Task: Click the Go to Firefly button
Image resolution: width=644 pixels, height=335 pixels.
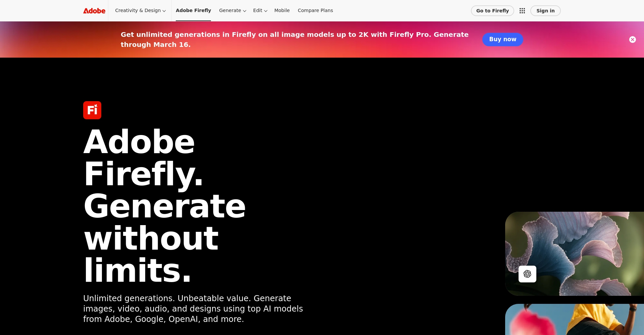Action: tap(492, 10)
